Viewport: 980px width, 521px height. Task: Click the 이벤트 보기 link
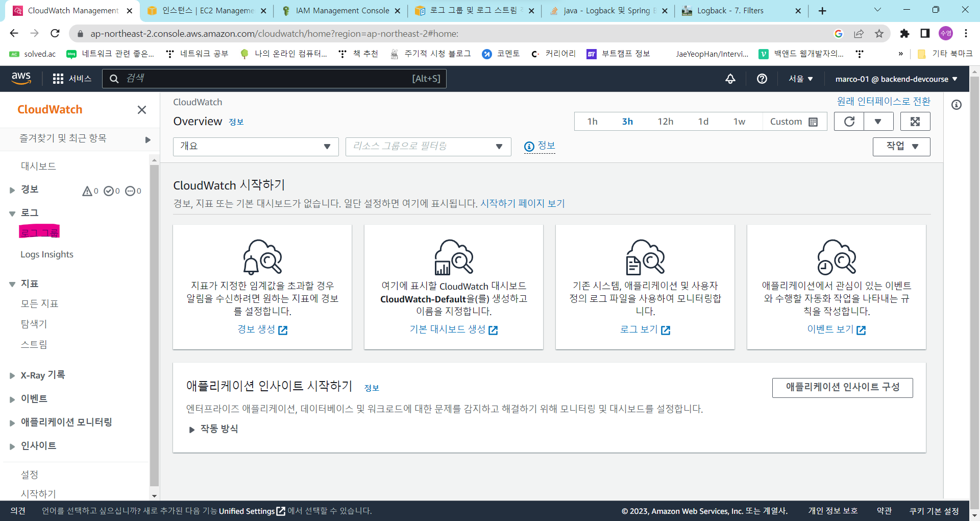pos(837,329)
